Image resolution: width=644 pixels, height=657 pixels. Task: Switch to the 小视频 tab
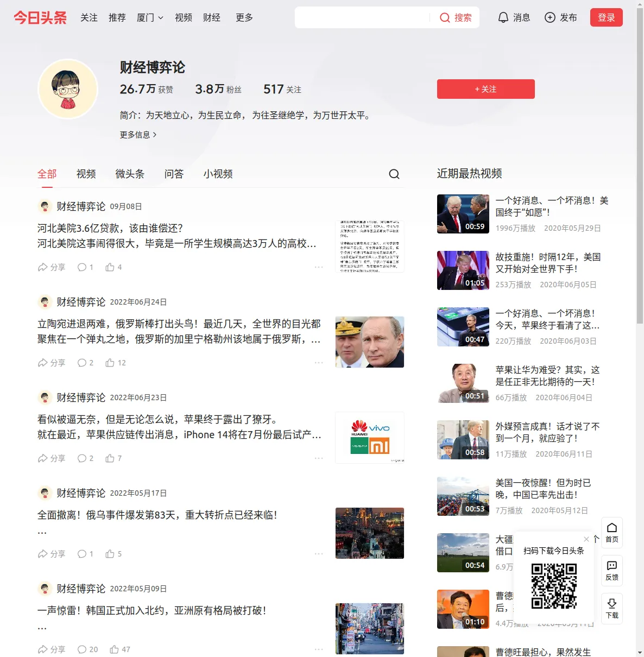[218, 174]
